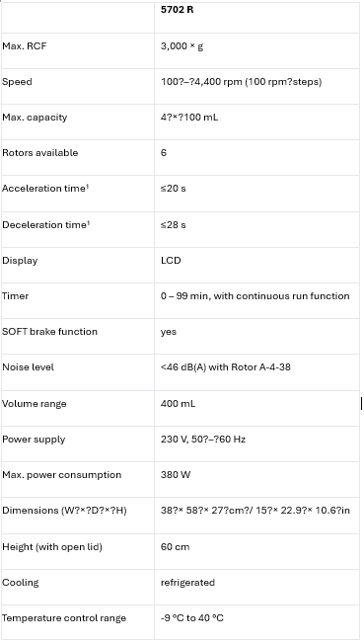Screen dimensions: 364x644
Task: Select the Max. power consumption label
Action: [x=61, y=475]
